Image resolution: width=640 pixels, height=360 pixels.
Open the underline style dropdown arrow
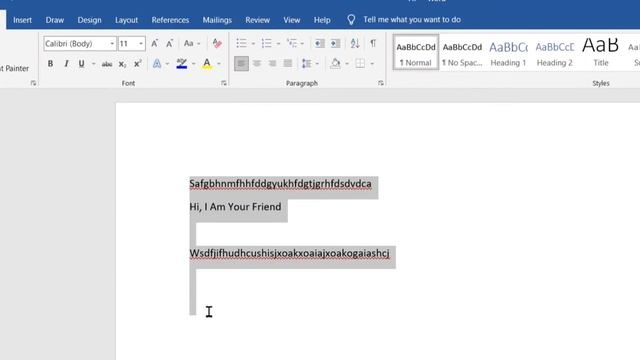93,64
